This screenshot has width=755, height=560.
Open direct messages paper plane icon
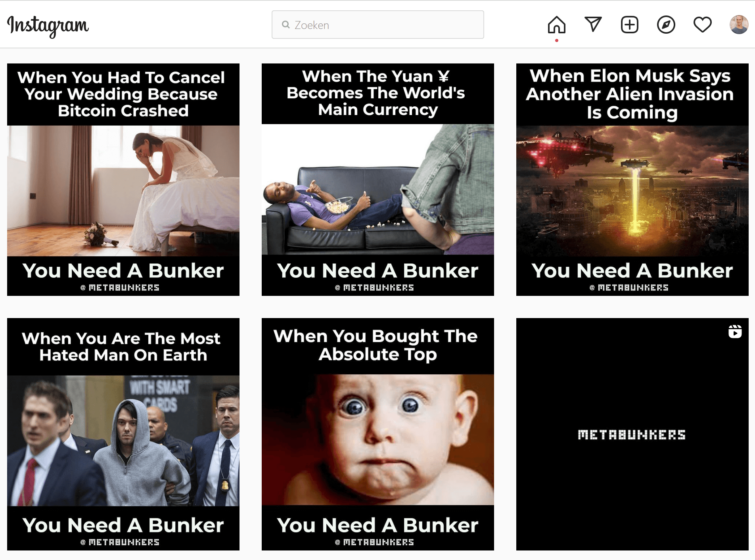tap(593, 25)
